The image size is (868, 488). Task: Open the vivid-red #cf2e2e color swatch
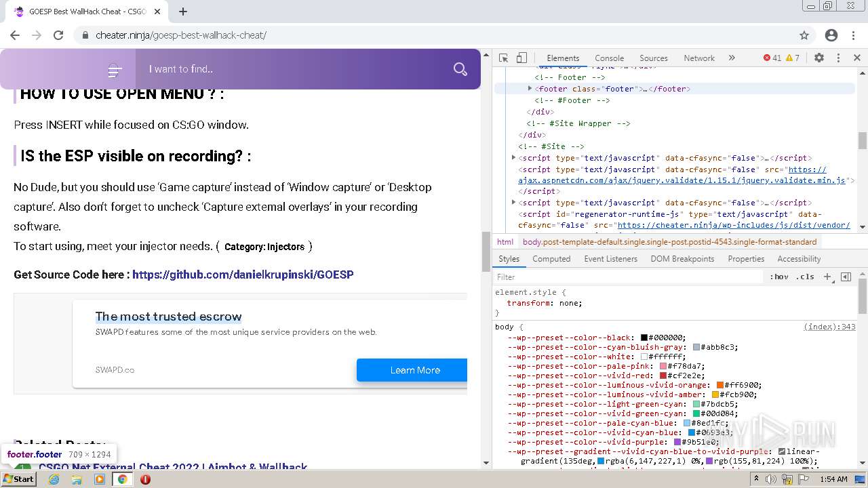click(663, 375)
